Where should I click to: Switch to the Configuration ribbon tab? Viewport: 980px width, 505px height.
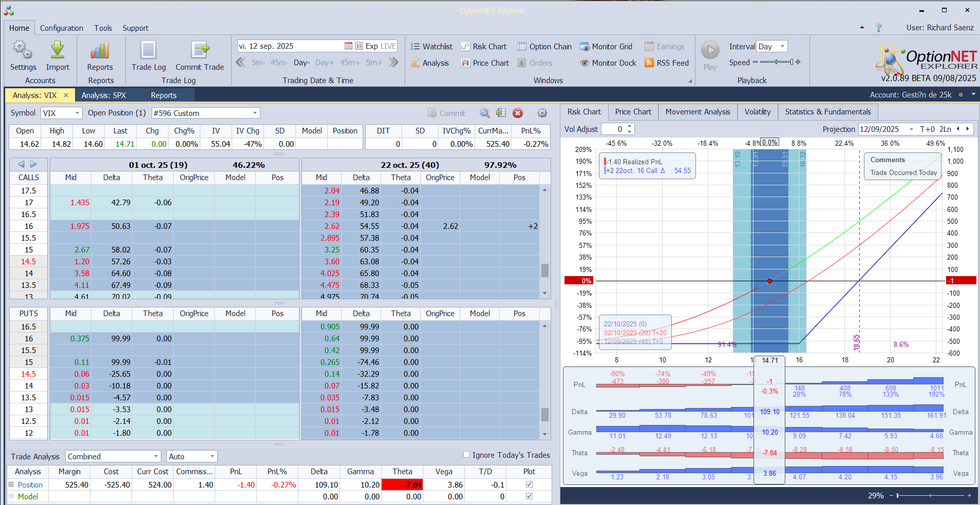(62, 28)
